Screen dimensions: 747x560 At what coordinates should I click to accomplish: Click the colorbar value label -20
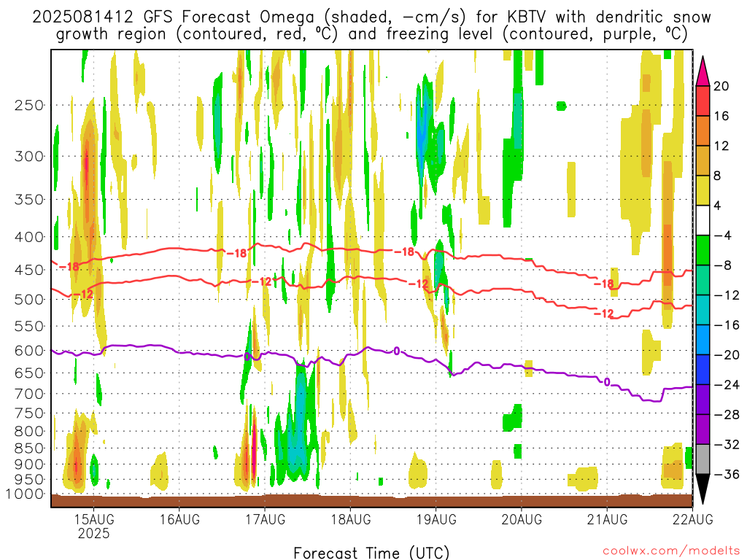pyautogui.click(x=726, y=355)
